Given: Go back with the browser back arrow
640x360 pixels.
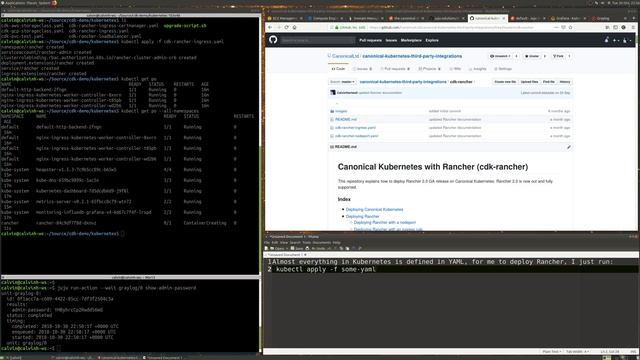Looking at the screenshot, I should tap(270, 27).
